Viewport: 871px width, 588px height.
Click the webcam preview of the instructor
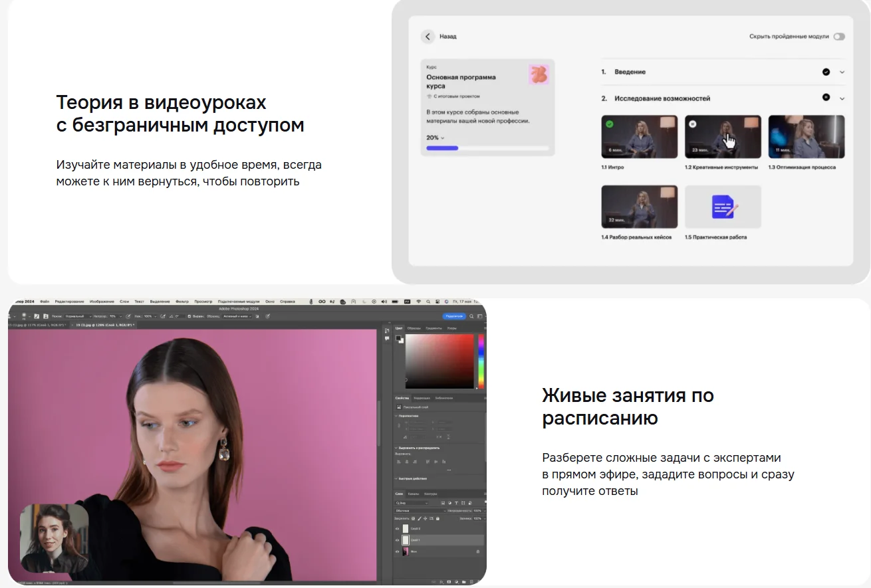pyautogui.click(x=54, y=538)
